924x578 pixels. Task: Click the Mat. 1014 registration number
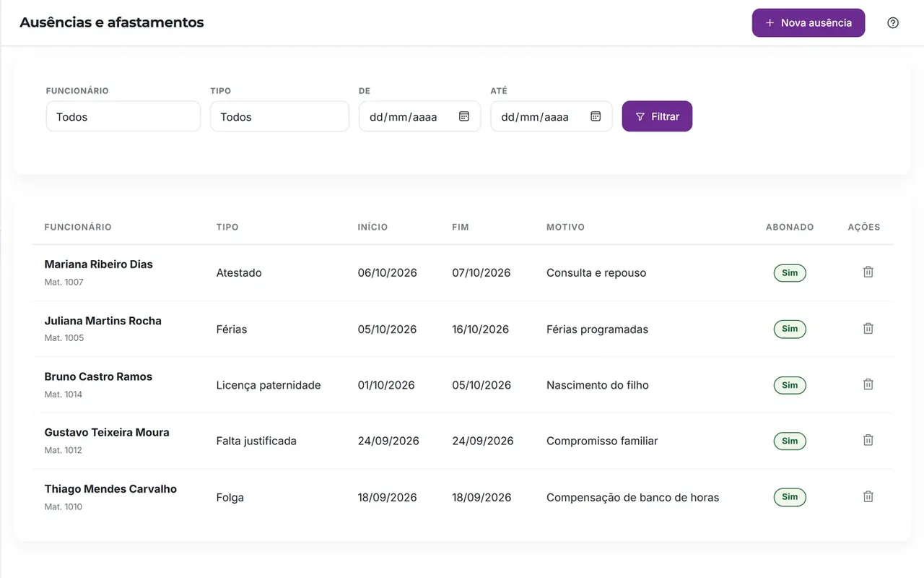(64, 394)
